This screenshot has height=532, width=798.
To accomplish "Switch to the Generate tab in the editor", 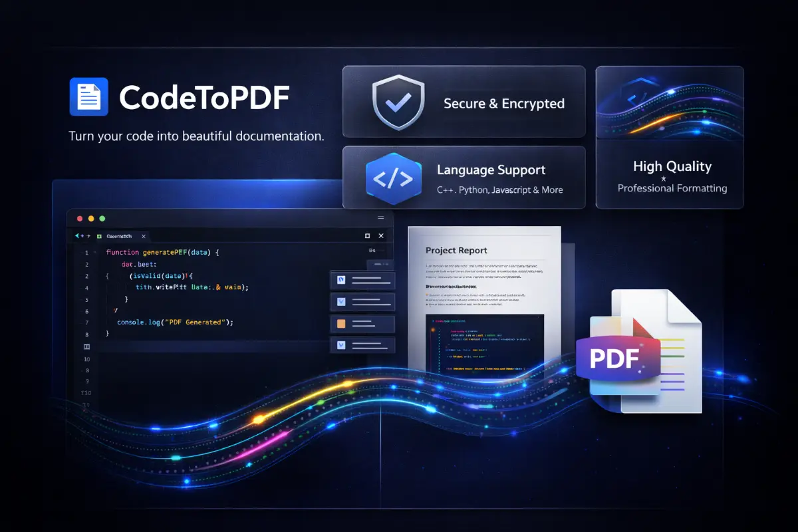I will [120, 236].
